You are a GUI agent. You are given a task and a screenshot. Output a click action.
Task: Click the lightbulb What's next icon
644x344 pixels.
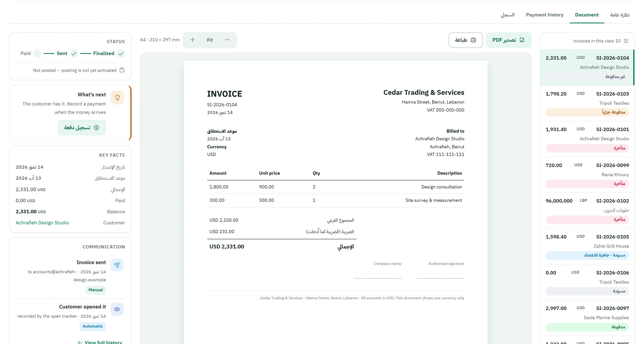click(117, 97)
